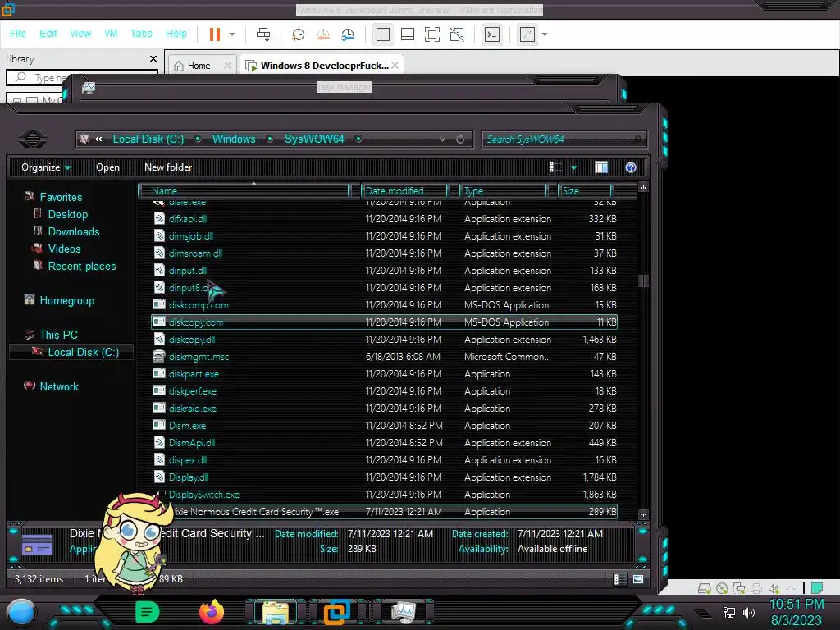This screenshot has height=630, width=840.
Task: Open Downloads in Favorites
Action: (73, 231)
